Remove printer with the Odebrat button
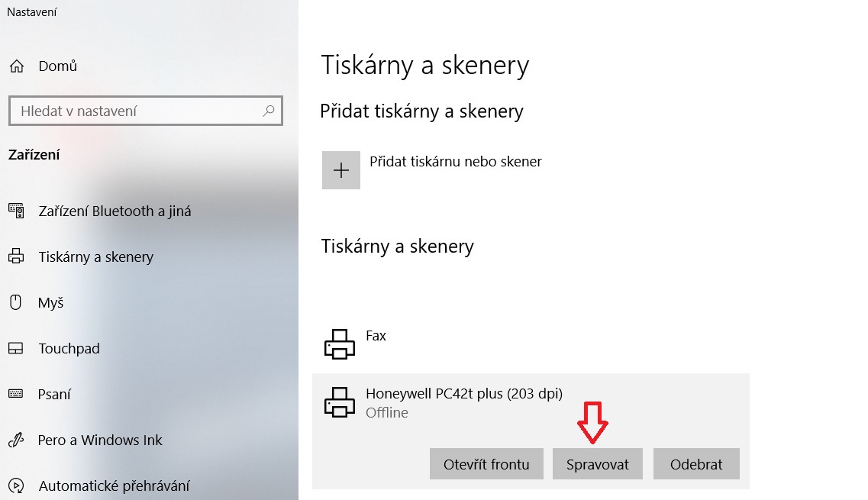Image resolution: width=868 pixels, height=500 pixels. tap(696, 464)
